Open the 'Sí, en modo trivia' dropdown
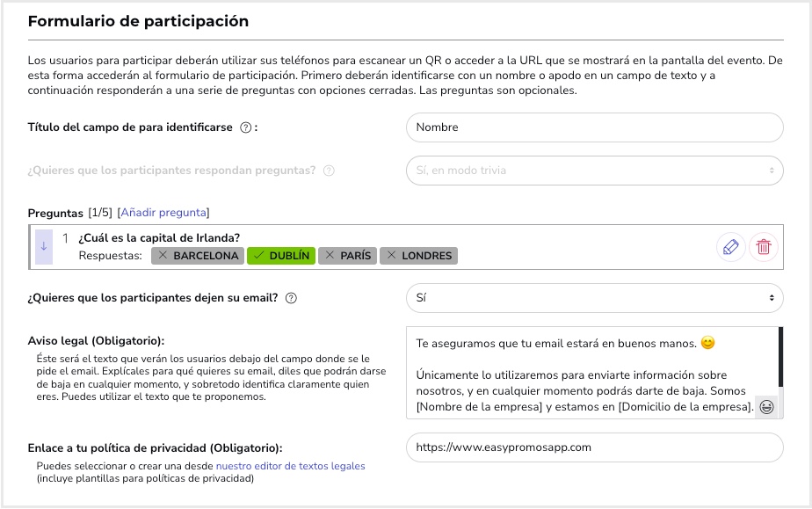The image size is (812, 509). [x=594, y=171]
